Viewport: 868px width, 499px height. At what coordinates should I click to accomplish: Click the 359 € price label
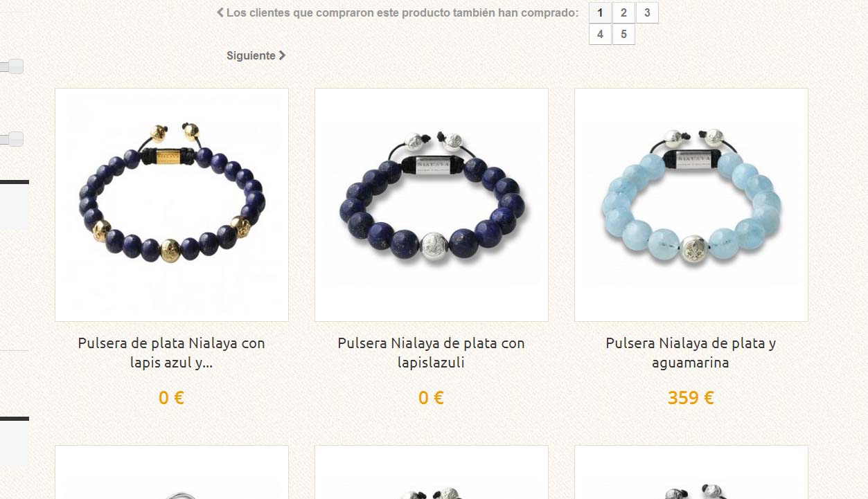pos(691,398)
